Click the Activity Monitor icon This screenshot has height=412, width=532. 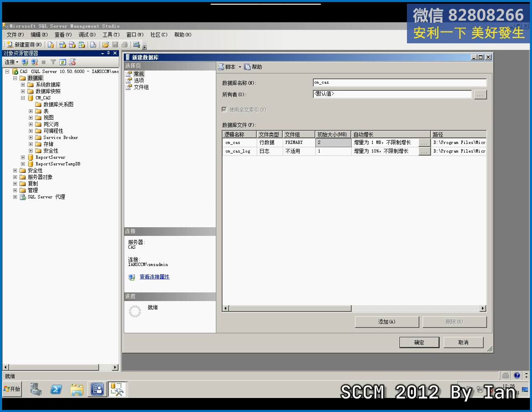coord(137,45)
